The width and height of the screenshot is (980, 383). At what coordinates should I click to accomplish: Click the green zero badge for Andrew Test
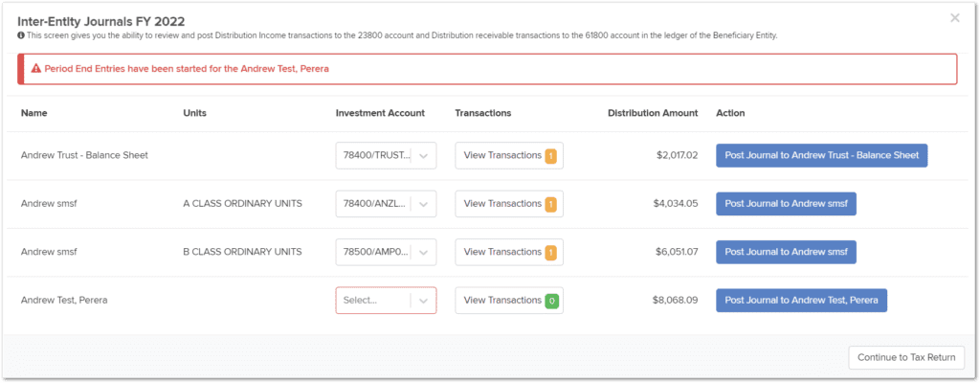pyautogui.click(x=550, y=301)
